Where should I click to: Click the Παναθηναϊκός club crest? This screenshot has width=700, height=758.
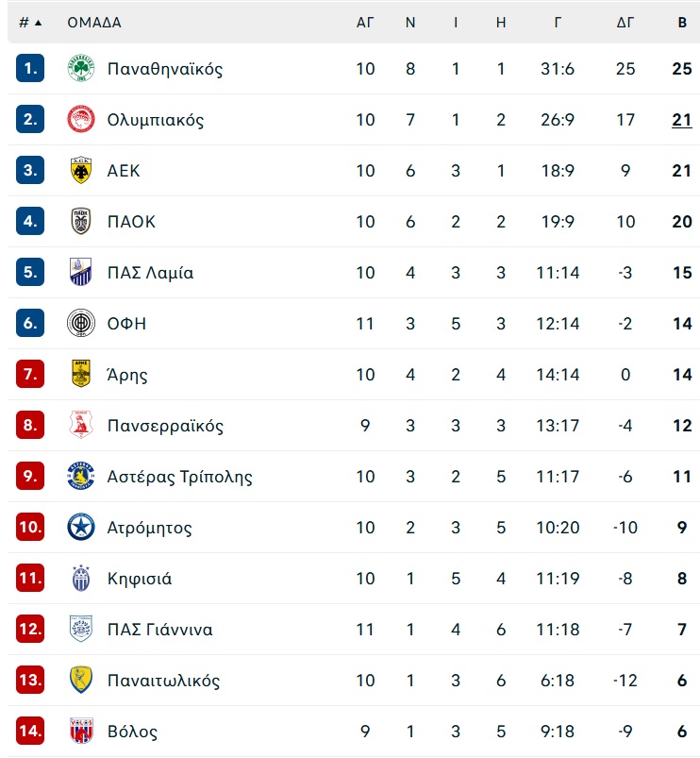click(x=81, y=68)
